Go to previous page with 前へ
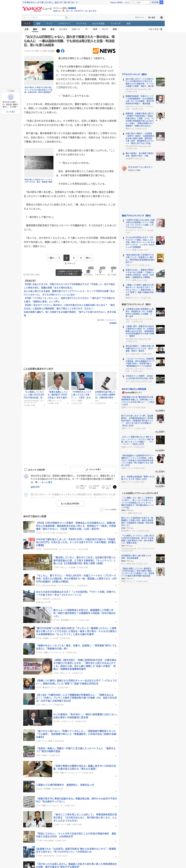Viewport: 186px width, 868px height. (x=51, y=258)
